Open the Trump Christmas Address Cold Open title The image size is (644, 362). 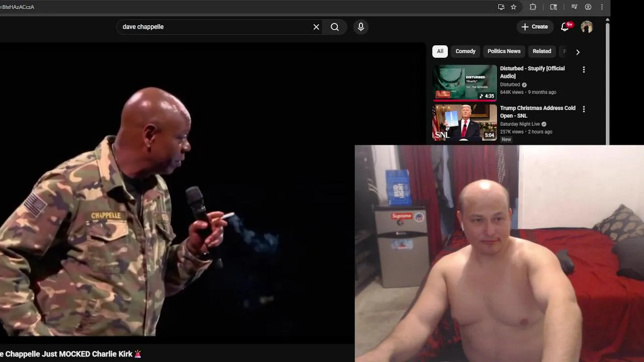[537, 112]
